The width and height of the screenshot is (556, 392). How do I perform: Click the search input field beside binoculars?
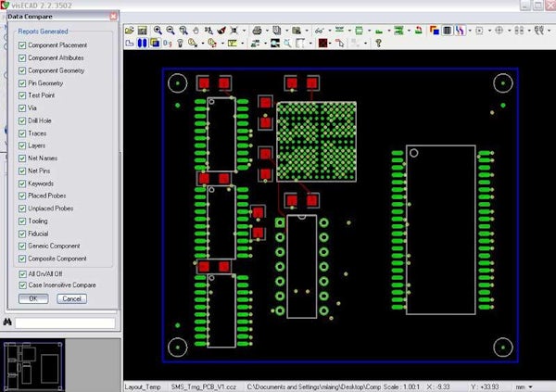(65, 322)
